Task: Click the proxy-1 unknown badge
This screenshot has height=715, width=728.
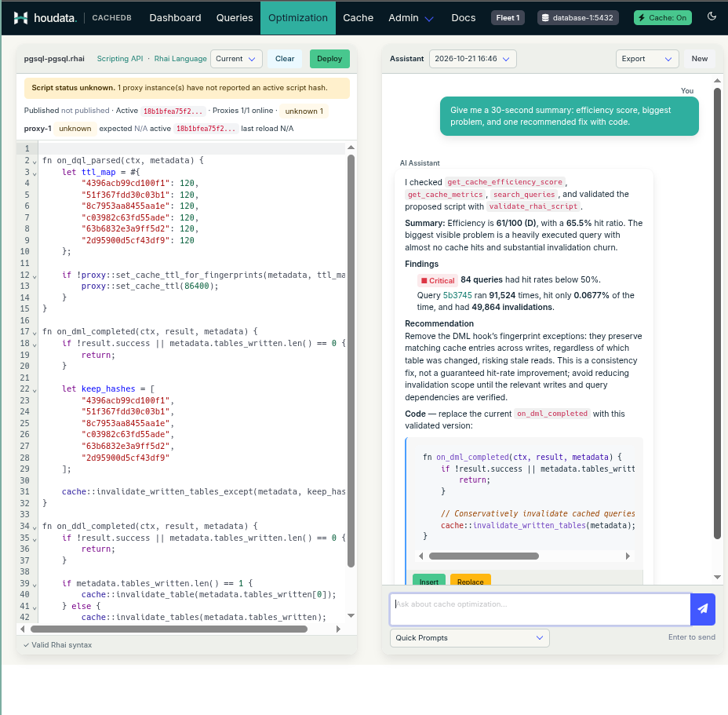Action: click(75, 129)
